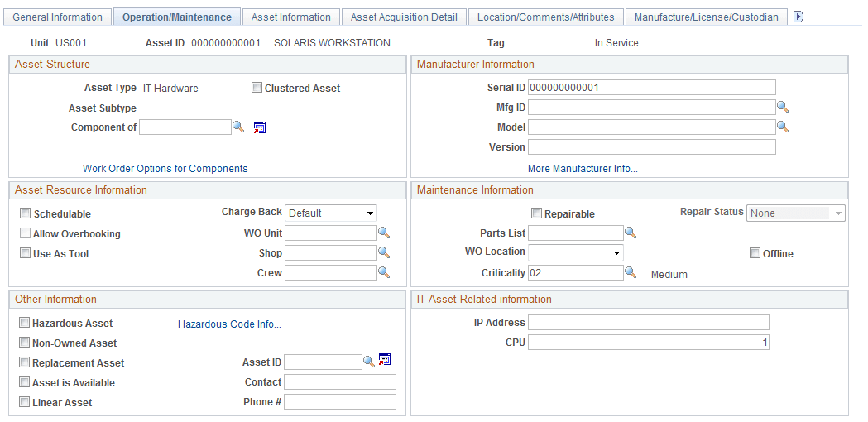
Task: Open Location/Comments/Attributes tab
Action: (x=546, y=17)
